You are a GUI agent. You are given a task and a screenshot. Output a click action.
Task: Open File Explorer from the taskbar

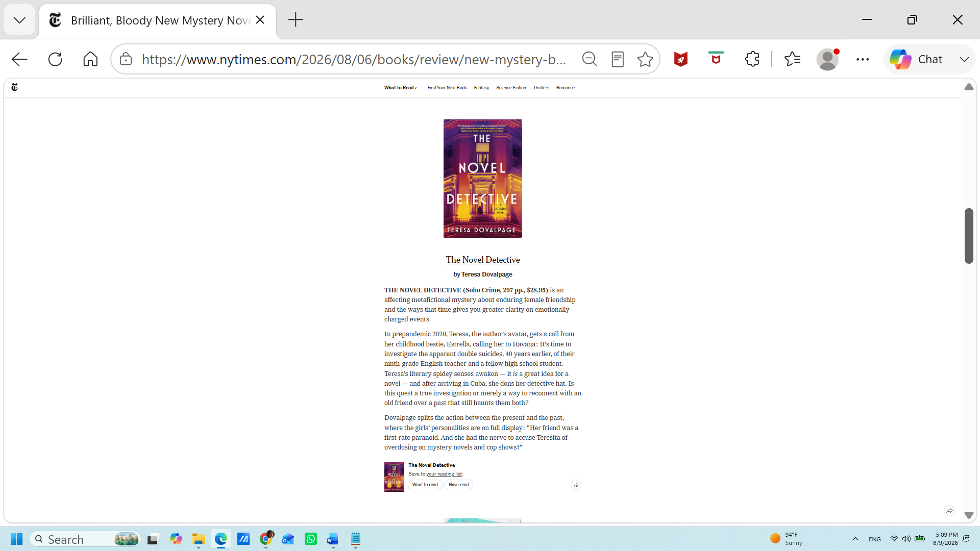click(x=199, y=539)
